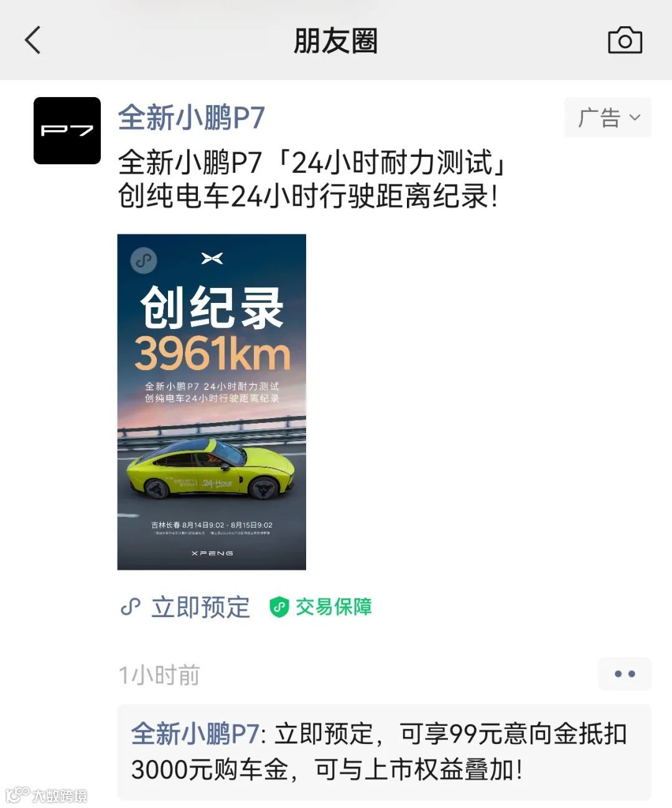Tap the 24小时耐力测试 ad post text

coord(314,179)
